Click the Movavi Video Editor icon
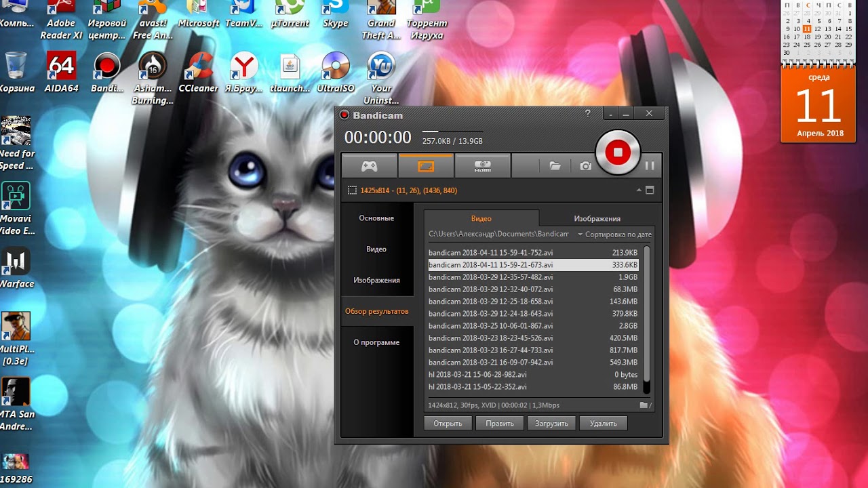Screen dimensions: 868x488 tap(16, 208)
